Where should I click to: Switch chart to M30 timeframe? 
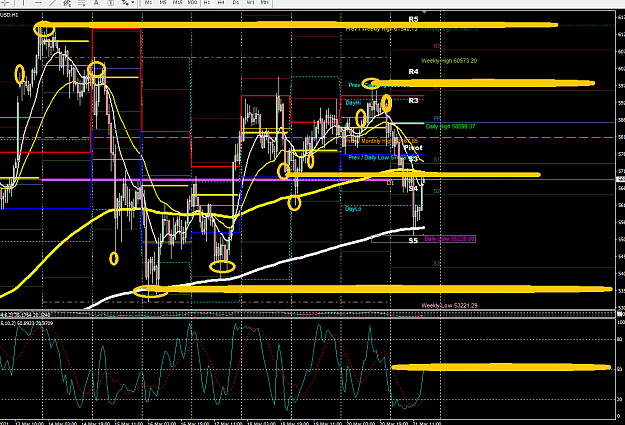pyautogui.click(x=193, y=2)
